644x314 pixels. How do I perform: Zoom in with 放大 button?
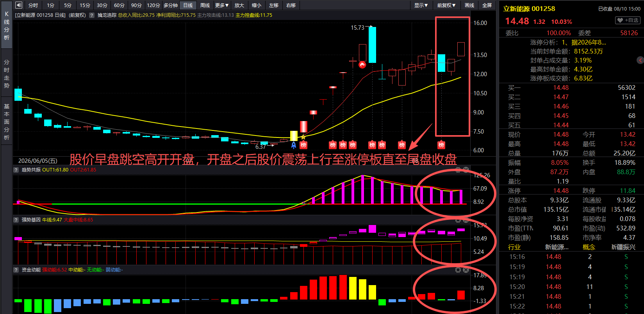click(239, 5)
